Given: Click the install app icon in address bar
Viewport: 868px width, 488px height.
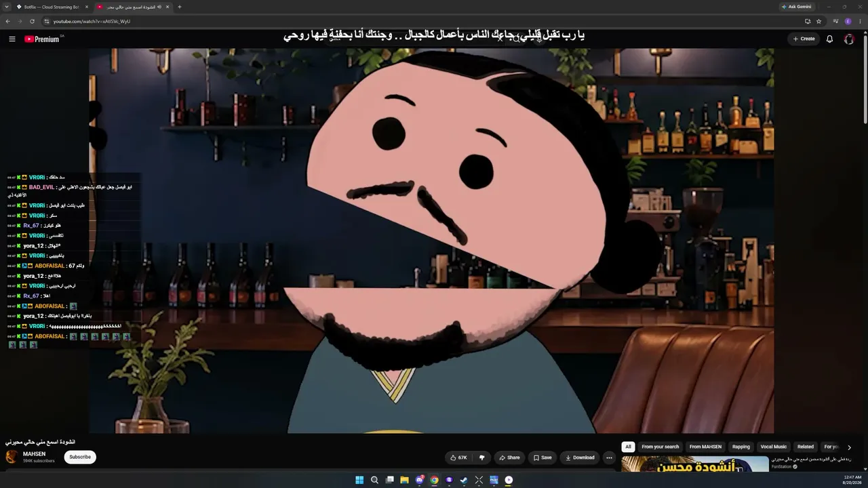Looking at the screenshot, I should (x=807, y=21).
